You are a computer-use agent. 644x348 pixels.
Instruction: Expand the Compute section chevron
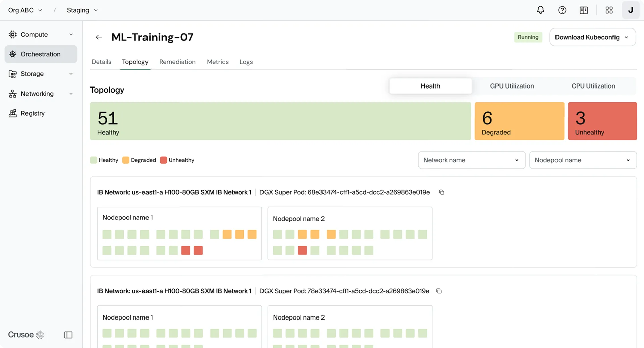[x=71, y=34]
